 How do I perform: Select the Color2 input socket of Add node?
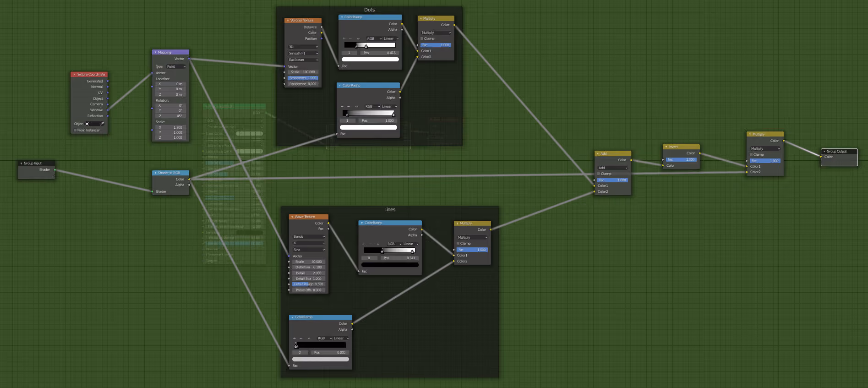click(595, 191)
